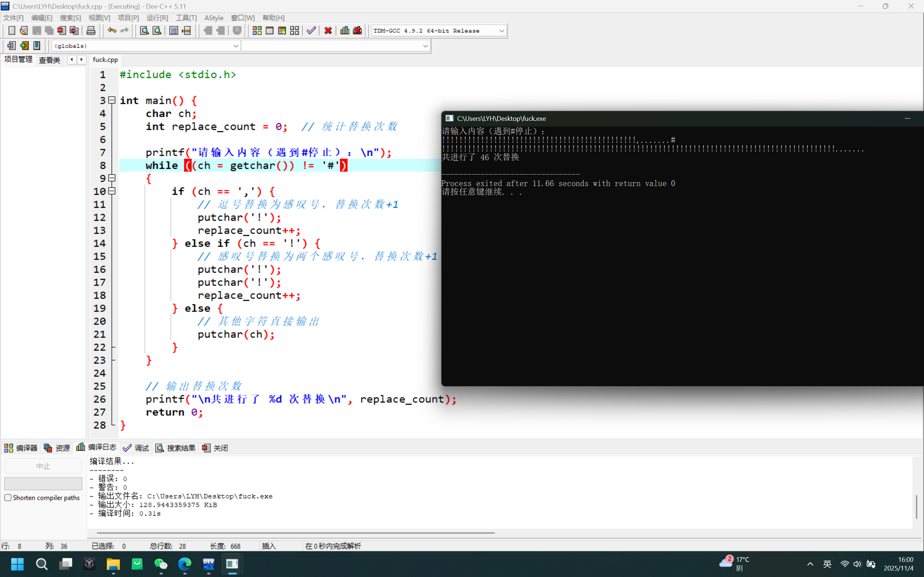Click the New file toolbar icon
The image size is (924, 577).
pos(12,31)
